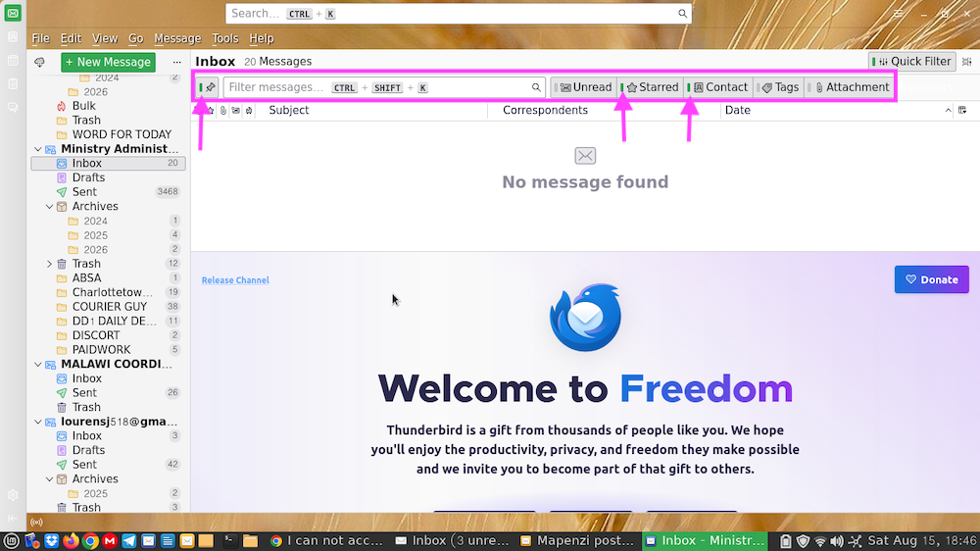Toggle the Starred quick filter
This screenshot has height=551, width=980.
650,87
